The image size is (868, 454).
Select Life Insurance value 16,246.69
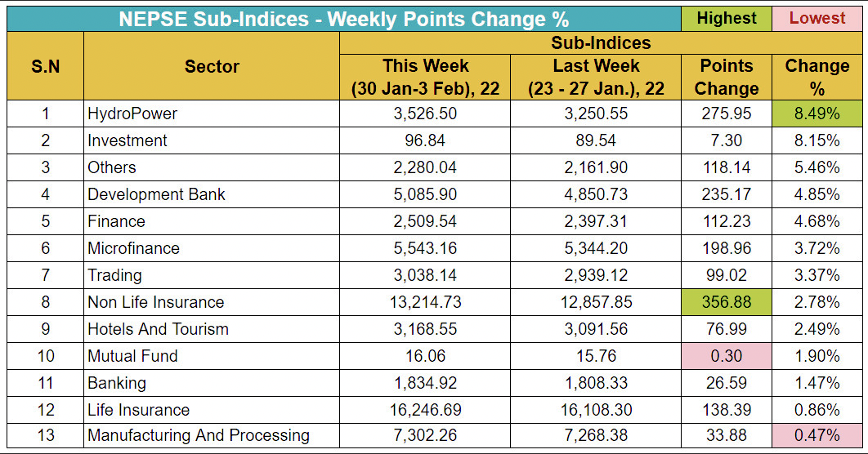(x=425, y=410)
